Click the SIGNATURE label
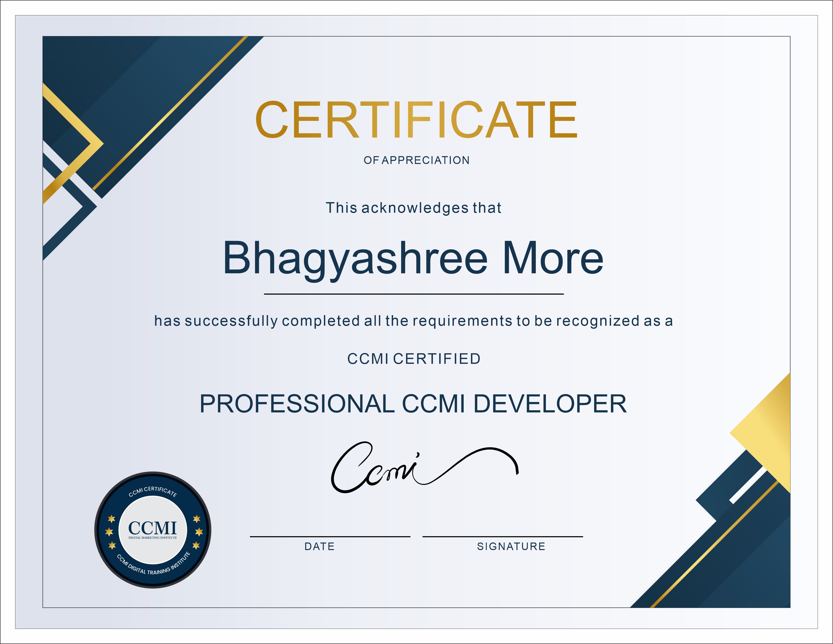The width and height of the screenshot is (833, 644). 511,546
